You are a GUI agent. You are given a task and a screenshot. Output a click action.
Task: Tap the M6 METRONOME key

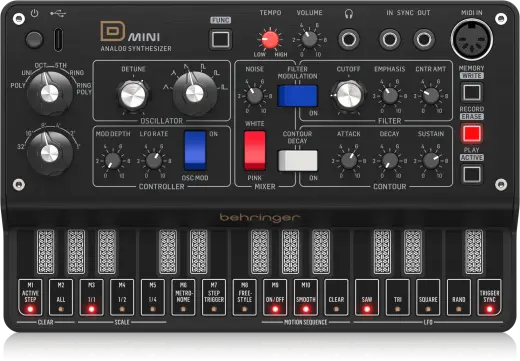click(x=183, y=297)
